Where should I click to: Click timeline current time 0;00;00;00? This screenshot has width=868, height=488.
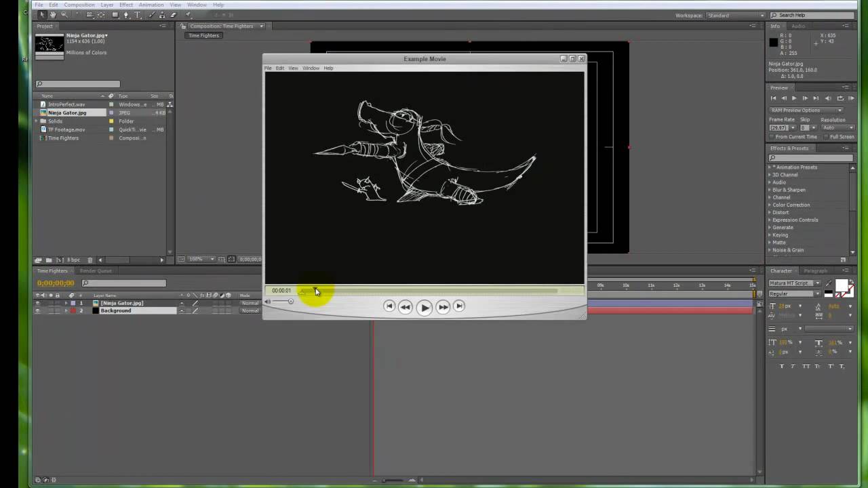click(56, 283)
